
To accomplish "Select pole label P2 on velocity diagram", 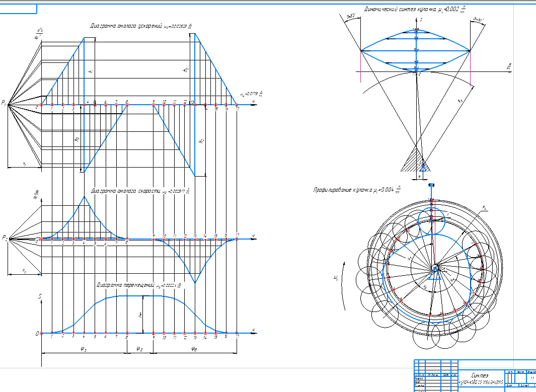I will pos(5,237).
